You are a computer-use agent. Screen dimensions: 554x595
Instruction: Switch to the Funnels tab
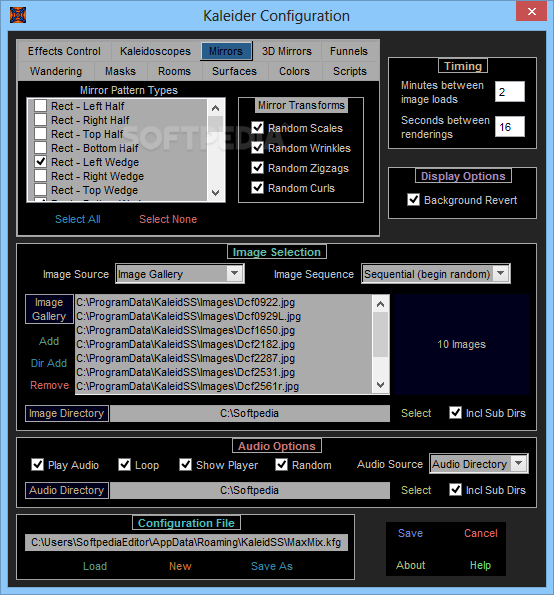pos(349,51)
